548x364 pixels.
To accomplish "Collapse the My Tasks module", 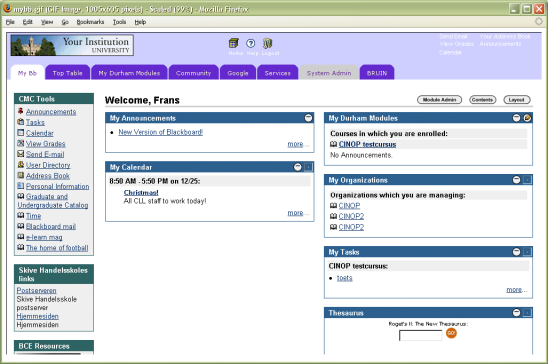I will [x=516, y=252].
